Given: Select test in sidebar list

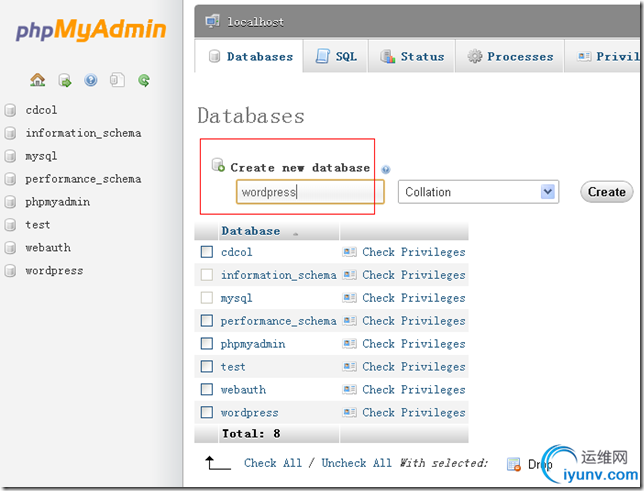Looking at the screenshot, I should 38,225.
